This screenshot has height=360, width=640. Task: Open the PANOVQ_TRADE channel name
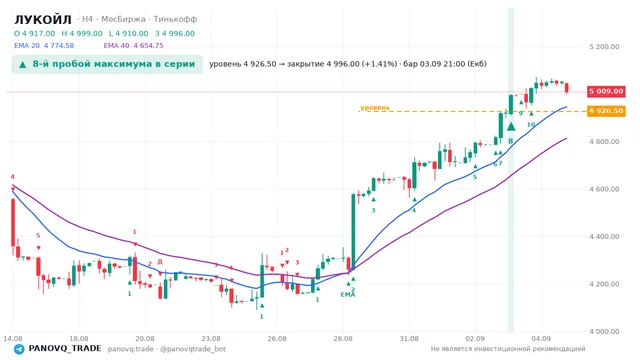65,349
